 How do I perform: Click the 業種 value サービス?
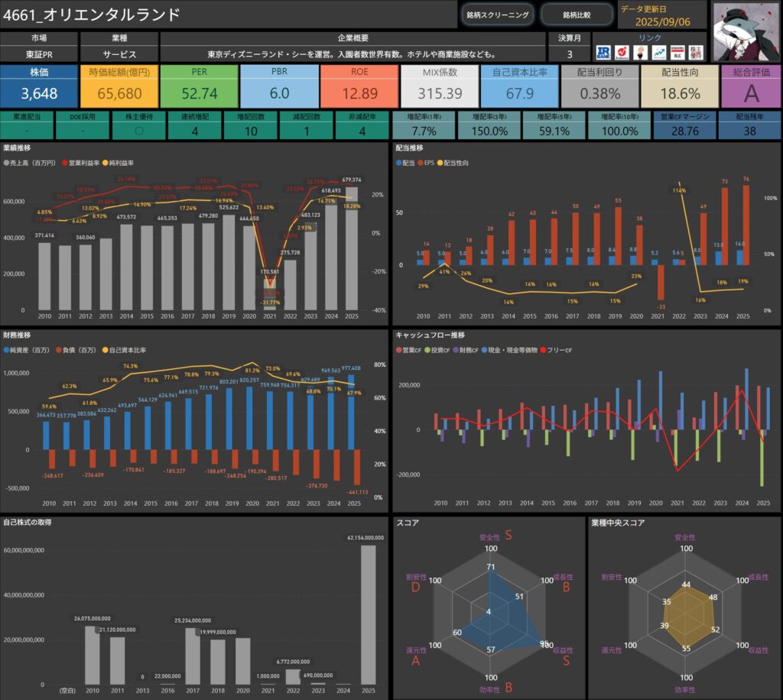point(119,54)
